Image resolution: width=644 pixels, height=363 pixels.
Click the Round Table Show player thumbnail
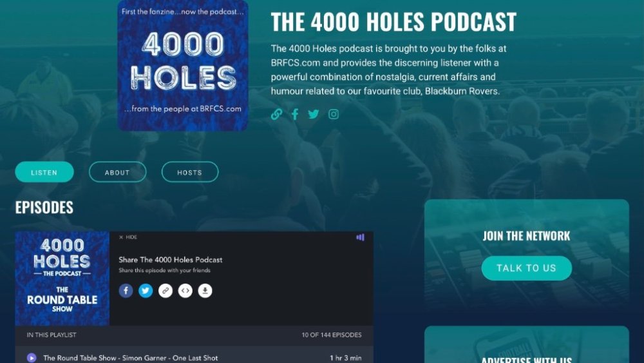tap(62, 279)
